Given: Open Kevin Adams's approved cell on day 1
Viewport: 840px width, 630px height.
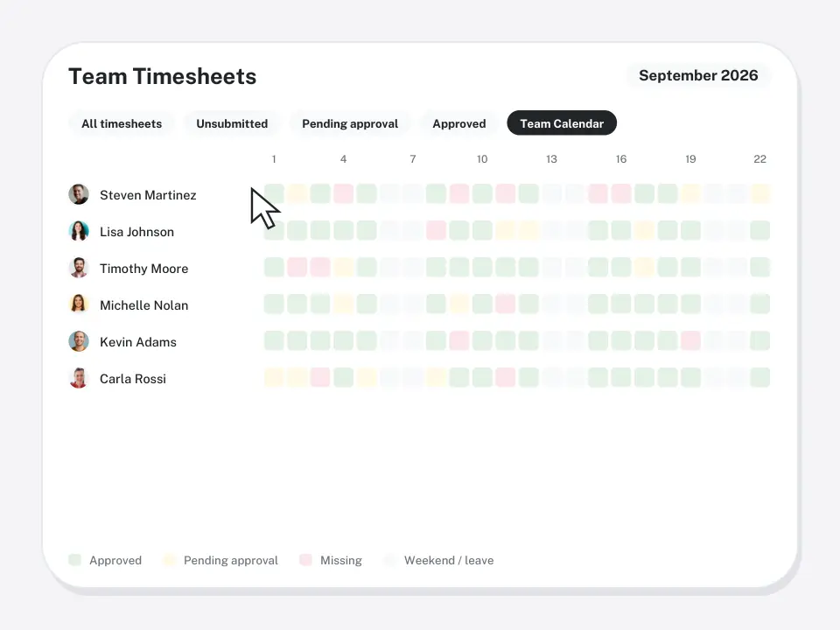Looking at the screenshot, I should coord(274,340).
